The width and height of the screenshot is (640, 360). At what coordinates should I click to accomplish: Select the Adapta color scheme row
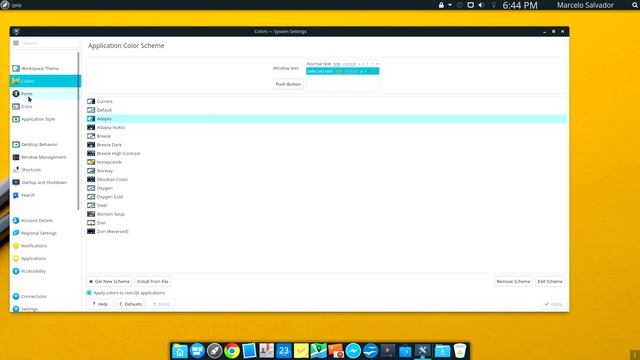click(327, 119)
